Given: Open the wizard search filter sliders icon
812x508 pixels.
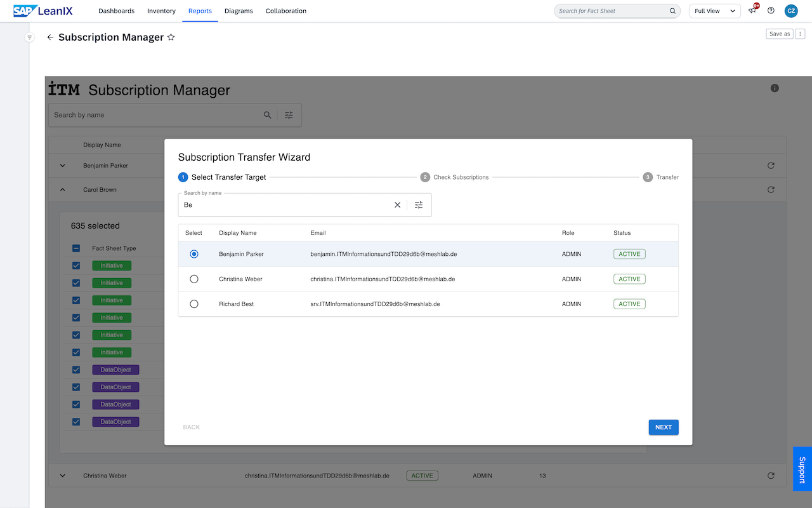Looking at the screenshot, I should click(x=419, y=205).
